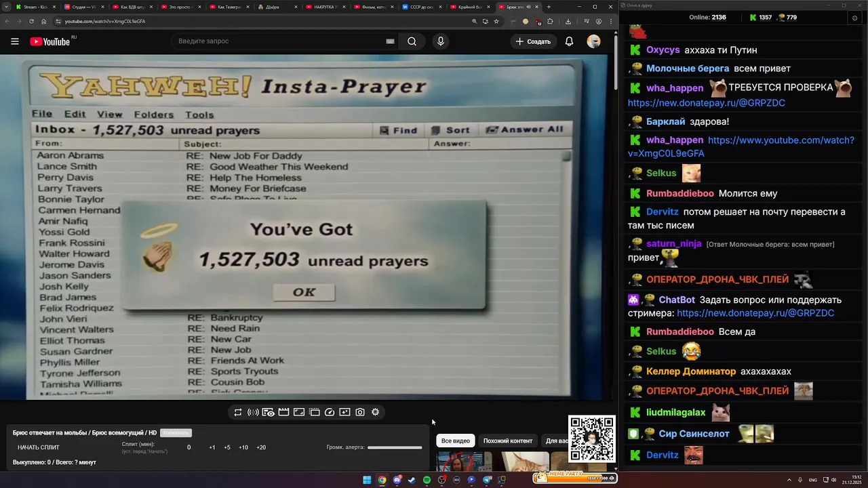Click the copy button next to video title

pyautogui.click(x=176, y=432)
